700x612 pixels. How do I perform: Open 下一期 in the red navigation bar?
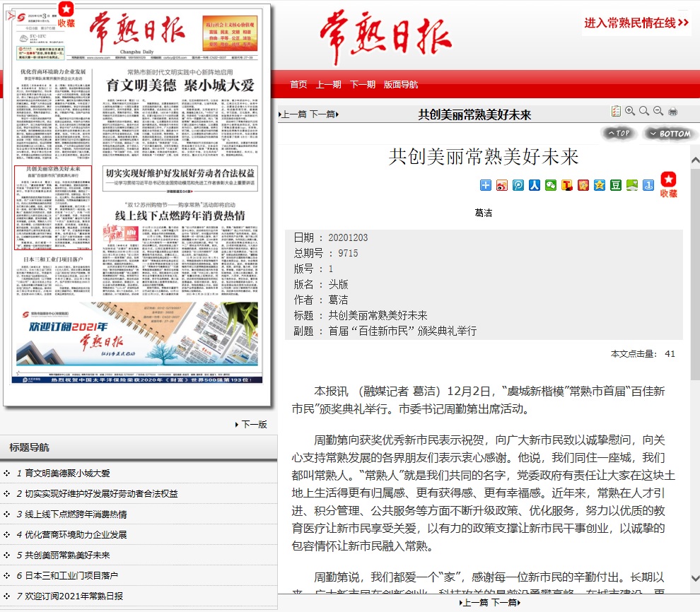(x=363, y=84)
